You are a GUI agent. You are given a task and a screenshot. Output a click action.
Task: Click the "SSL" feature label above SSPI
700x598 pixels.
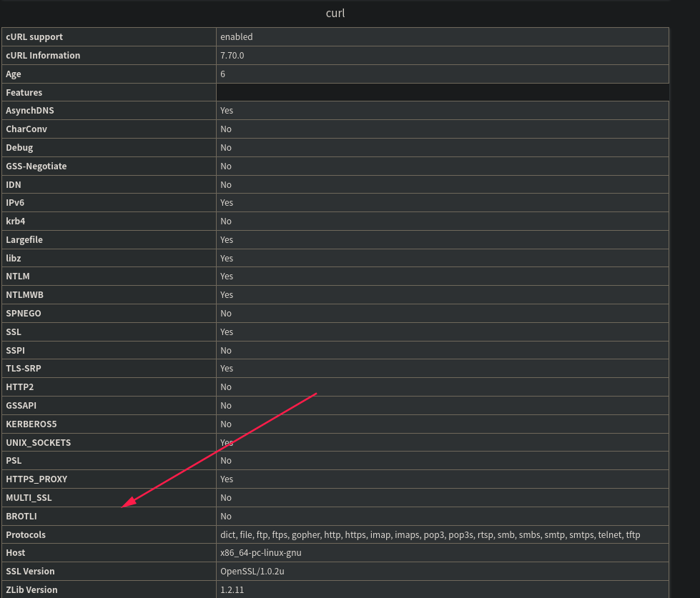(14, 332)
